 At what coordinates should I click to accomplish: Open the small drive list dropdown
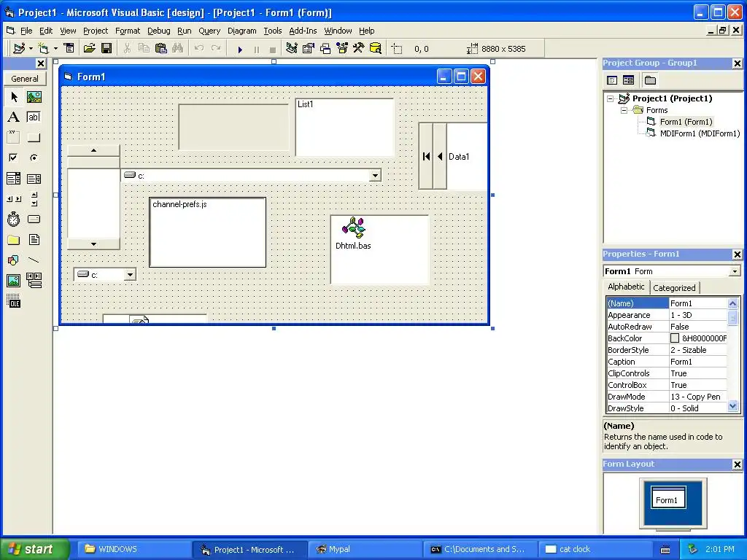130,275
